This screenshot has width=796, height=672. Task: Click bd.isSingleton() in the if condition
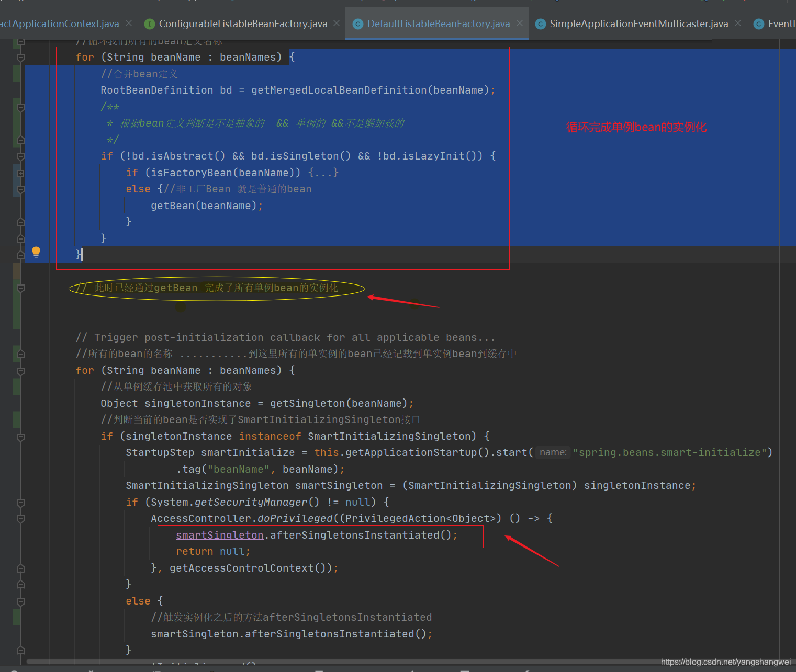tap(301, 156)
